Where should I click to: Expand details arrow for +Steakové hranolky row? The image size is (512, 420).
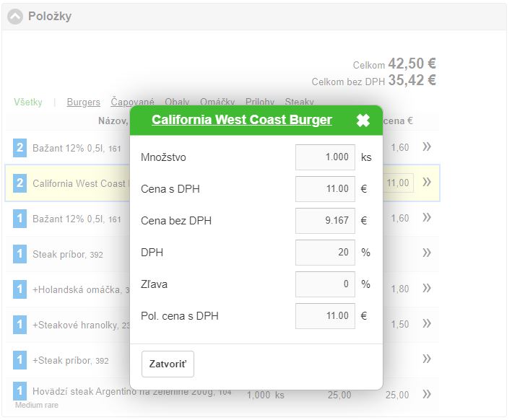427,324
